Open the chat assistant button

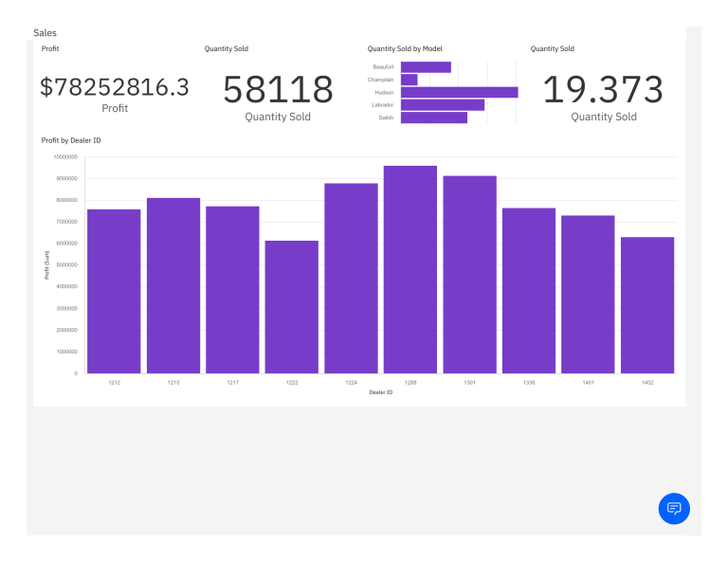(674, 508)
